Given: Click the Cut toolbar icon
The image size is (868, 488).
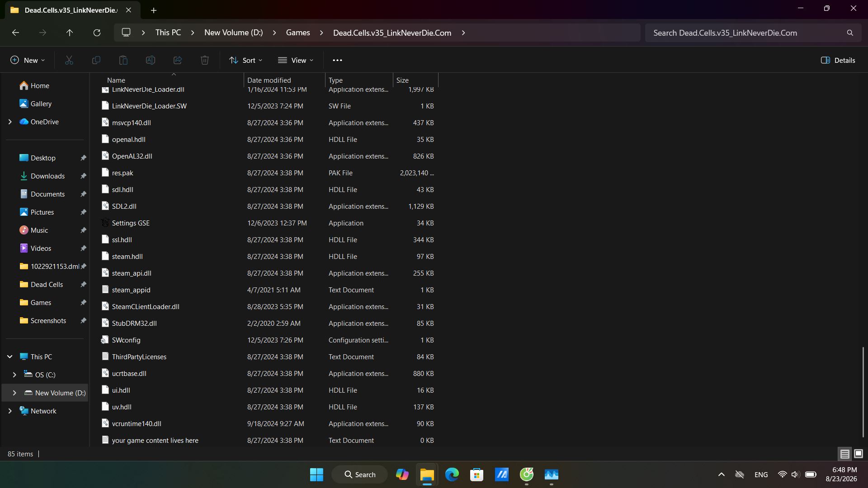Looking at the screenshot, I should (69, 60).
